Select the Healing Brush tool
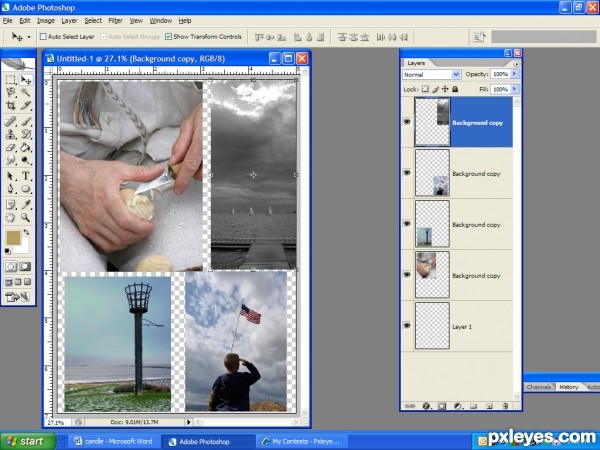Viewport: 600px width, 450px height. [x=11, y=122]
